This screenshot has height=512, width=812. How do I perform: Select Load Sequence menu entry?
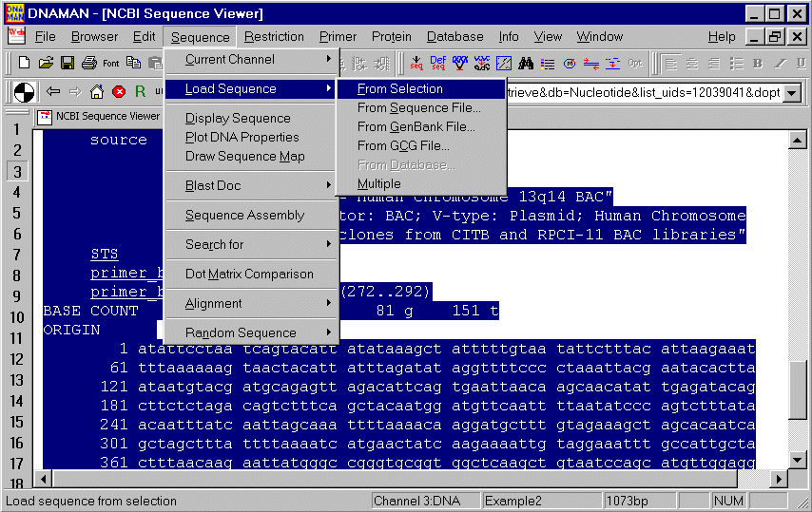[x=252, y=88]
